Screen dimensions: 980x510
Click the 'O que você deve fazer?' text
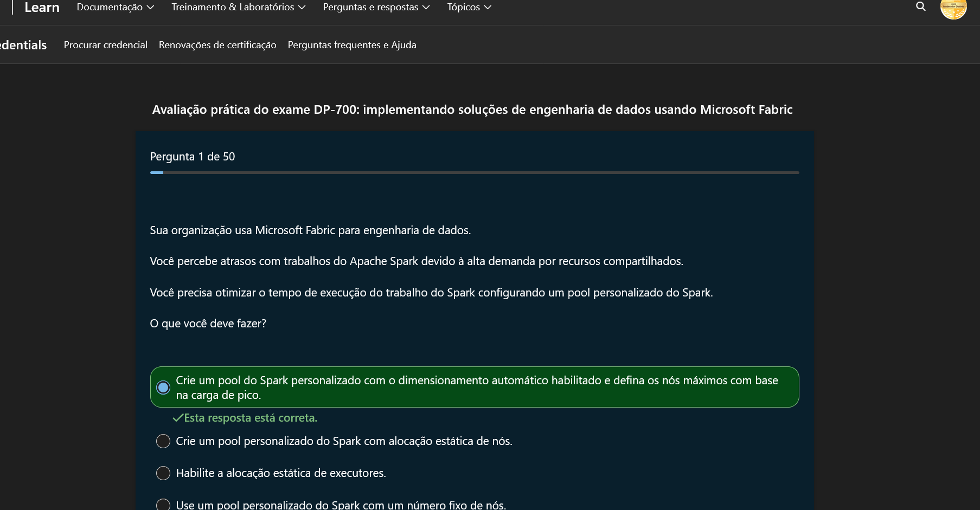(208, 324)
